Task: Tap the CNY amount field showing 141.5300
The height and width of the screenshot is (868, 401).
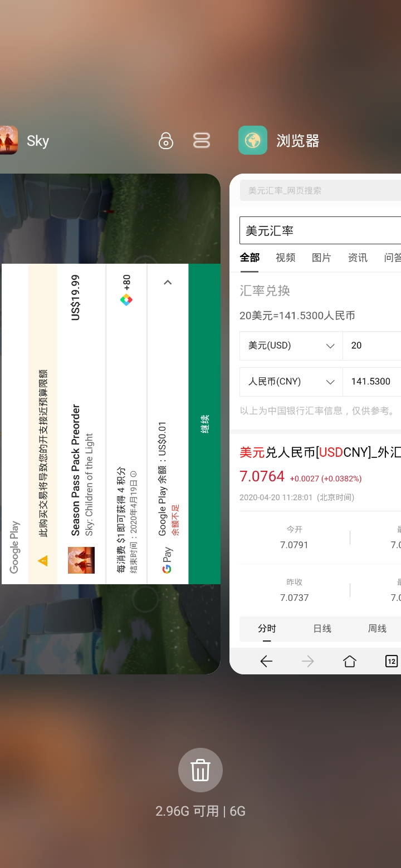Action: [x=372, y=382]
